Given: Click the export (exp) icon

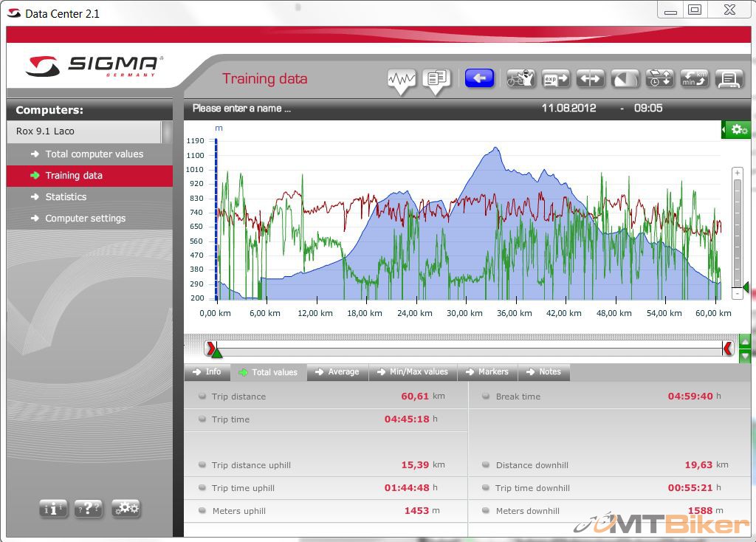Looking at the screenshot, I should pos(555,78).
